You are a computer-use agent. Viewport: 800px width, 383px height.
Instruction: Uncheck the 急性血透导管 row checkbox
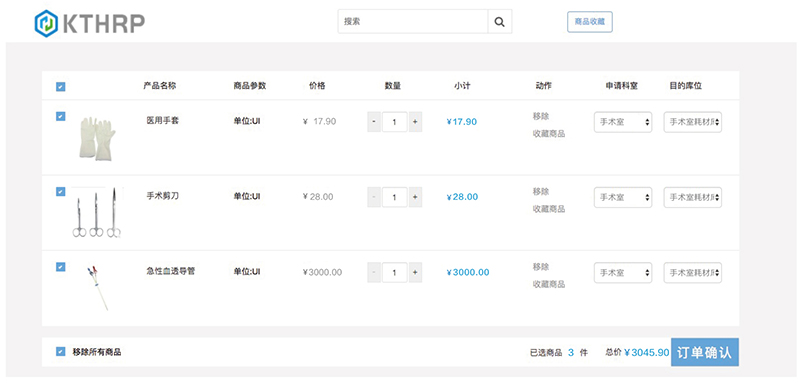point(60,267)
